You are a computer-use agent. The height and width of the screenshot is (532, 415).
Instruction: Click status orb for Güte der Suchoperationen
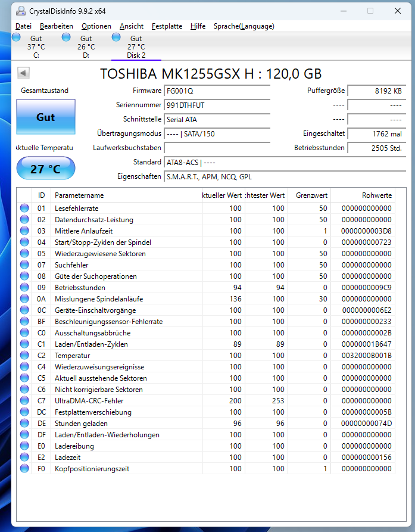pos(24,276)
